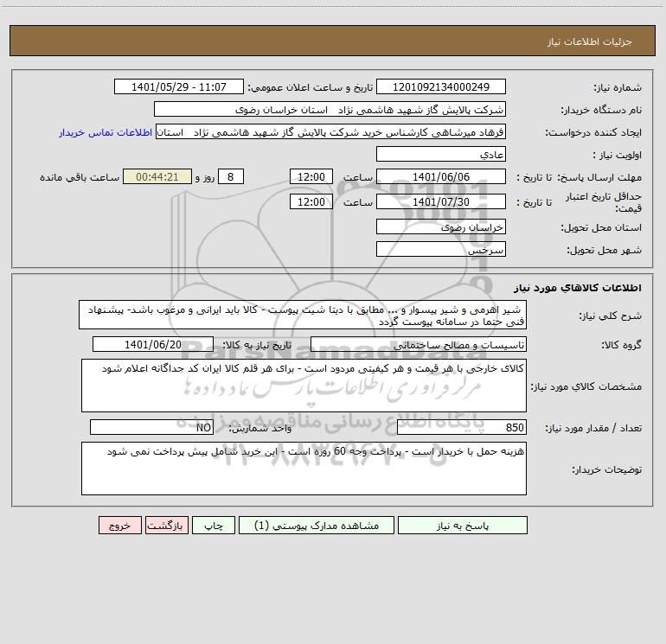The width and height of the screenshot is (666, 644).
Task: Click the countdown timer 00:44:21
Action: [x=157, y=177]
